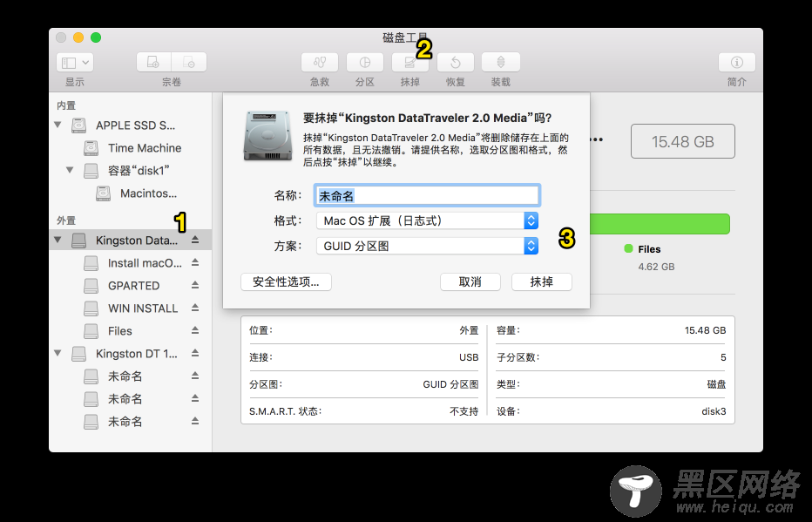Open the 方案 scheme dropdown
Screen dimensions: 812x522
coord(427,246)
